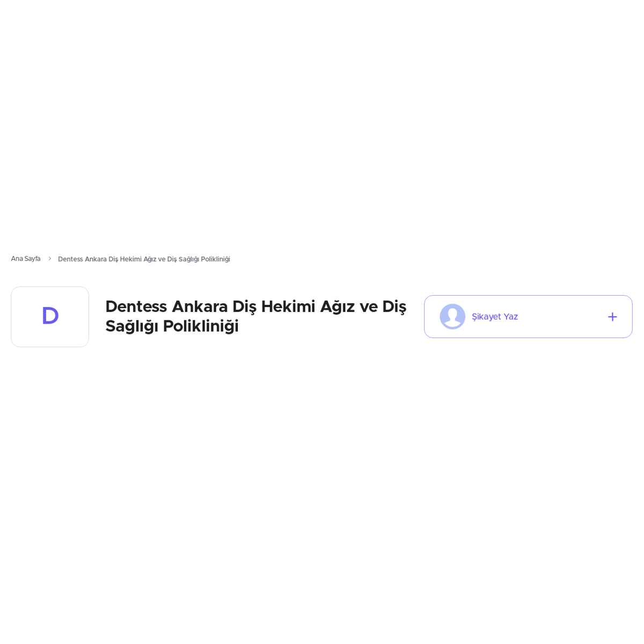Image resolution: width=644 pixels, height=644 pixels.
Task: Click 'Sağlığı Polikliniği' in the heading's second line
Action: 172,326
